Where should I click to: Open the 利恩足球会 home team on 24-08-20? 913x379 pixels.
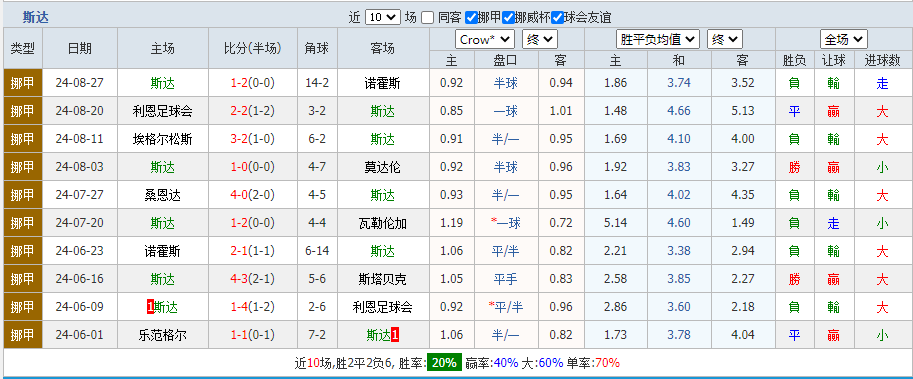(x=162, y=111)
